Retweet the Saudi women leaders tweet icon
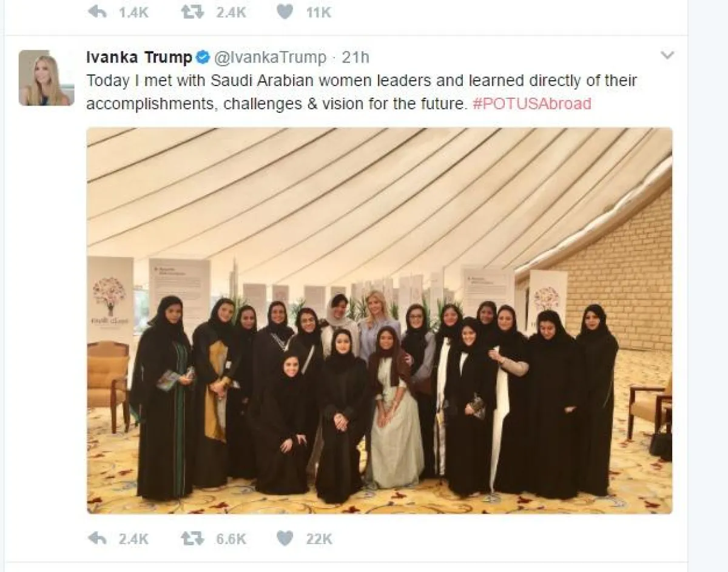Screen dimensions: 728x572 pyautogui.click(x=192, y=538)
